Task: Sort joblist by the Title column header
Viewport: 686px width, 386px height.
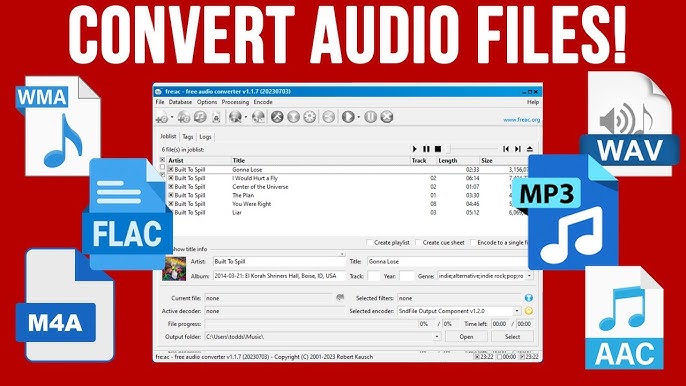Action: pyautogui.click(x=321, y=161)
